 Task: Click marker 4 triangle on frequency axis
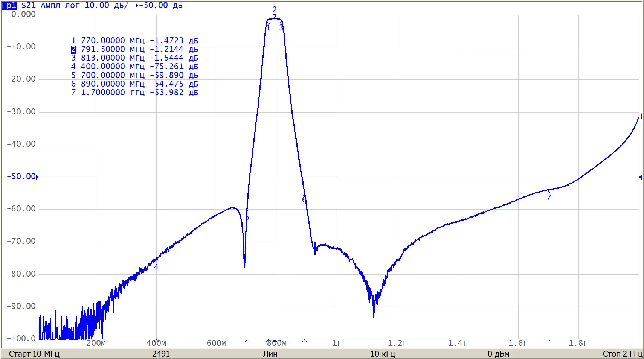(x=156, y=341)
